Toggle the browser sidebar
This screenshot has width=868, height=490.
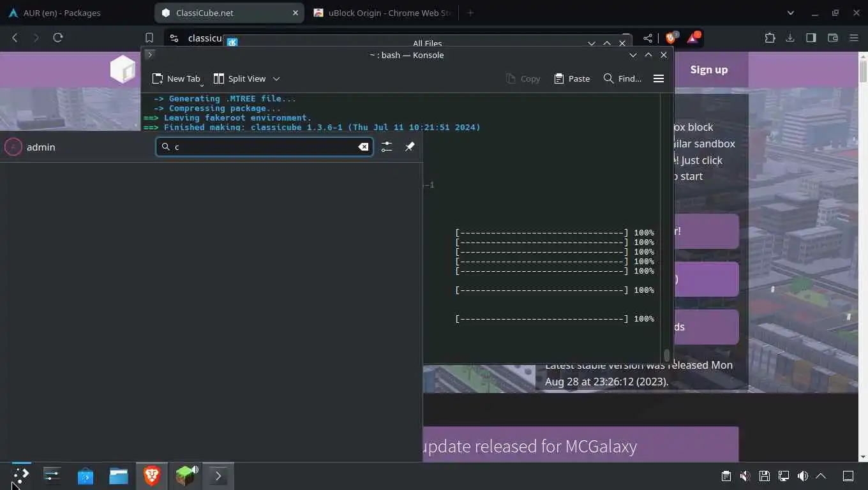[x=811, y=38]
